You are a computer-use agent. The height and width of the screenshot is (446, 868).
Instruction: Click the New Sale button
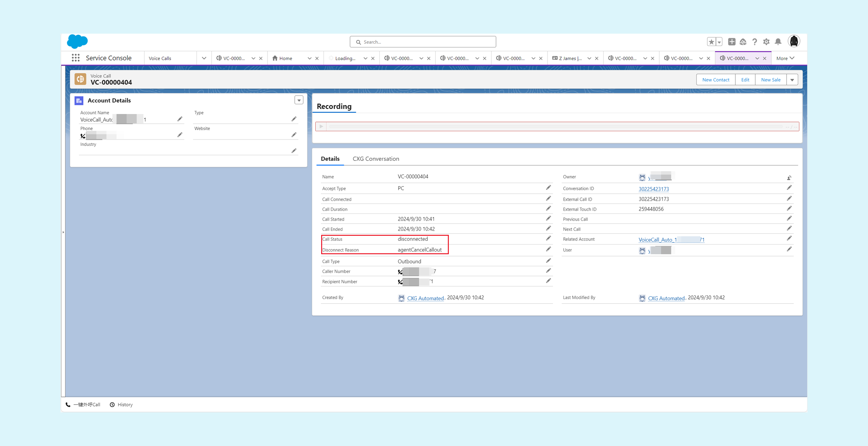point(771,80)
